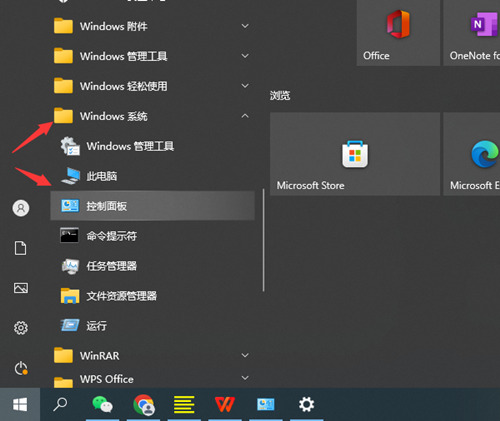Expand Windows 轻松使用 folder chevron
The width and height of the screenshot is (500, 421).
(245, 86)
